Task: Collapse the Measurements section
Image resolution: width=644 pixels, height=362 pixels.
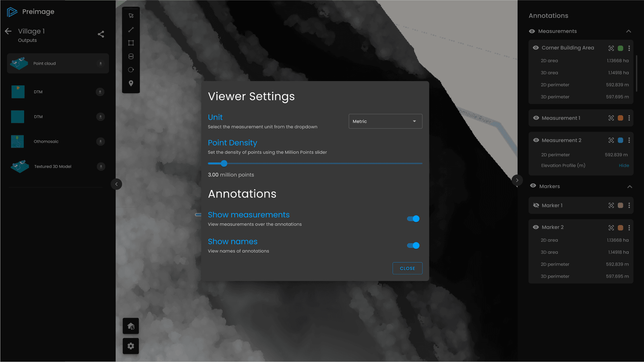Action: (629, 31)
